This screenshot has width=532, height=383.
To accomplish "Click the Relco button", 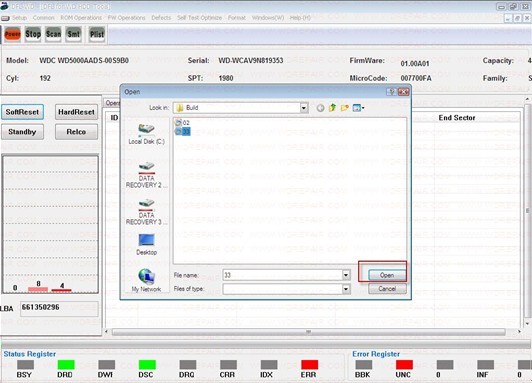I will [x=76, y=132].
